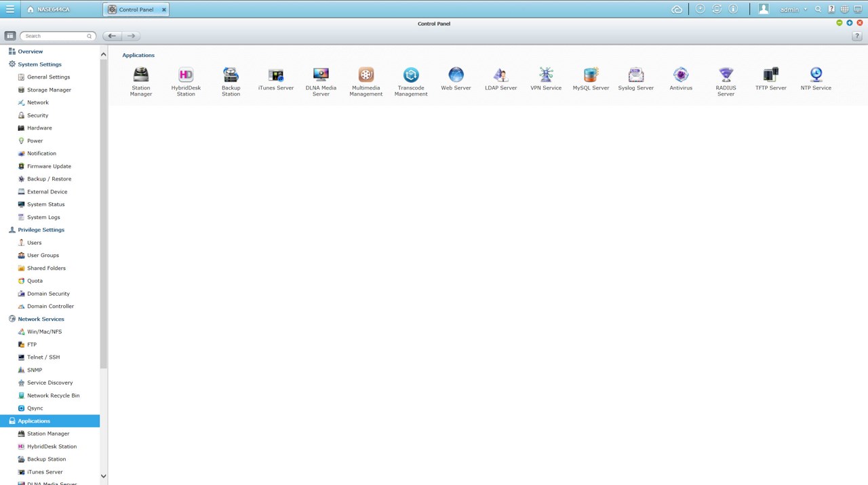868x485 pixels.
Task: Open the Transcode Management icon
Action: (411, 75)
